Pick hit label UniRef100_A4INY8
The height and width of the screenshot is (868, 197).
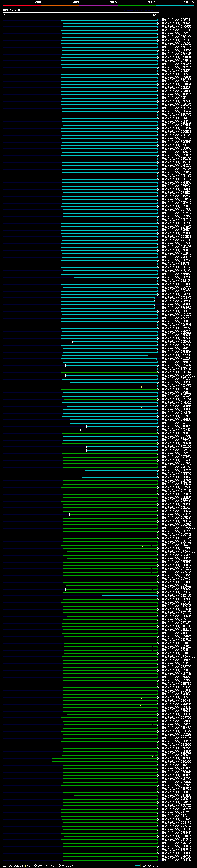click(x=176, y=768)
